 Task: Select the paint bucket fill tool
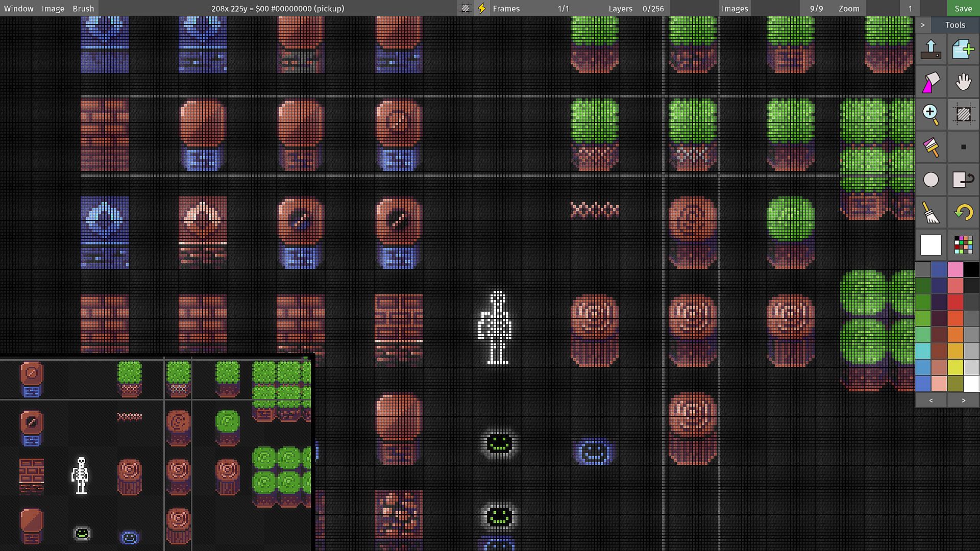[x=930, y=82]
